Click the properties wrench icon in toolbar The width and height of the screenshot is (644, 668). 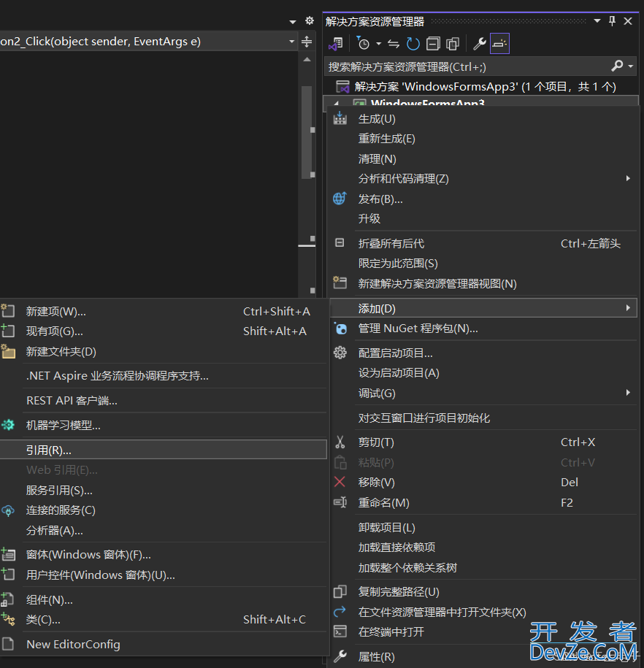pos(480,44)
